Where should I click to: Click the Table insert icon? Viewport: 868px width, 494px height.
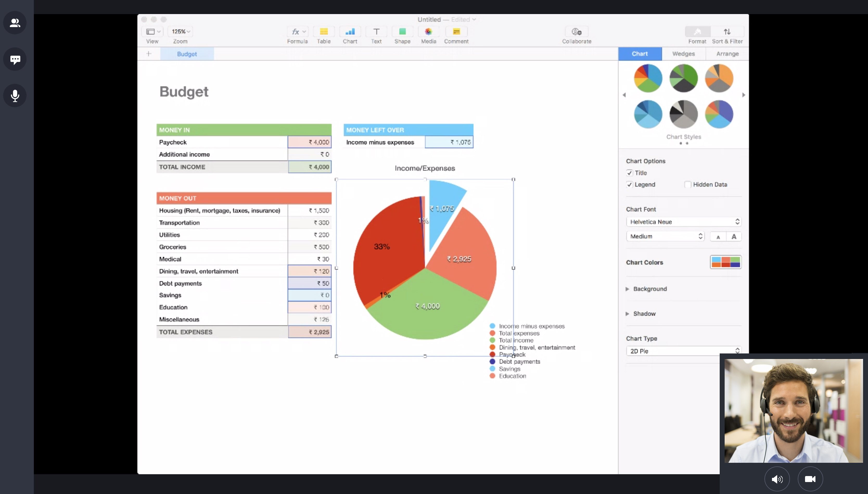(323, 32)
